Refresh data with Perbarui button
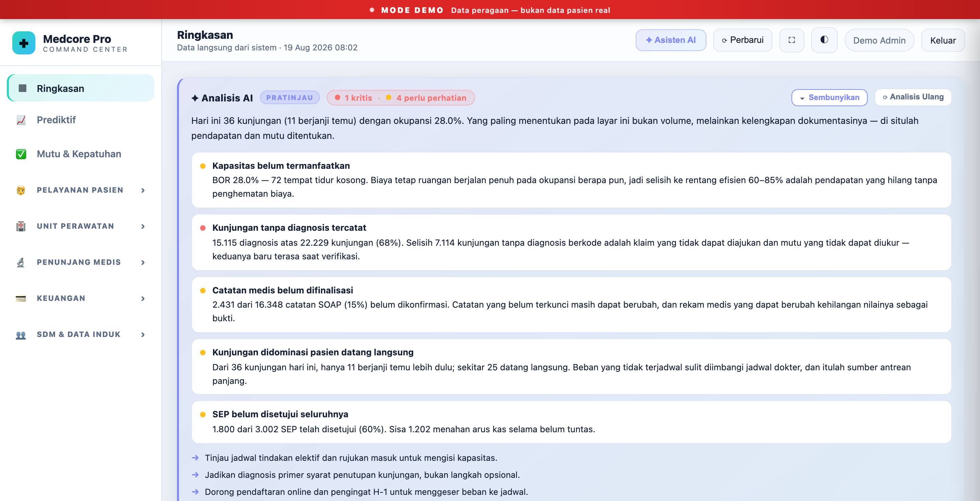 [x=742, y=40]
